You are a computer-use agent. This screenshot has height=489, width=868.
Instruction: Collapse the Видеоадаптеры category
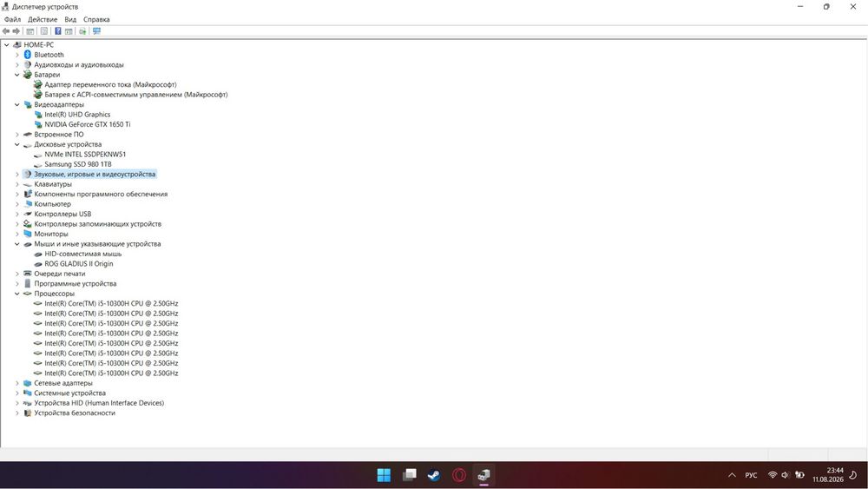click(x=17, y=105)
